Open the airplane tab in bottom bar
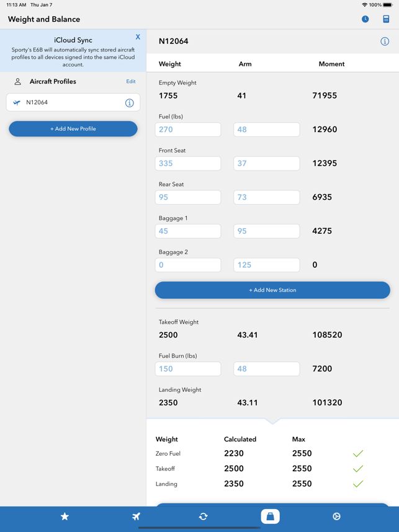Image resolution: width=399 pixels, height=532 pixels. coord(136,516)
